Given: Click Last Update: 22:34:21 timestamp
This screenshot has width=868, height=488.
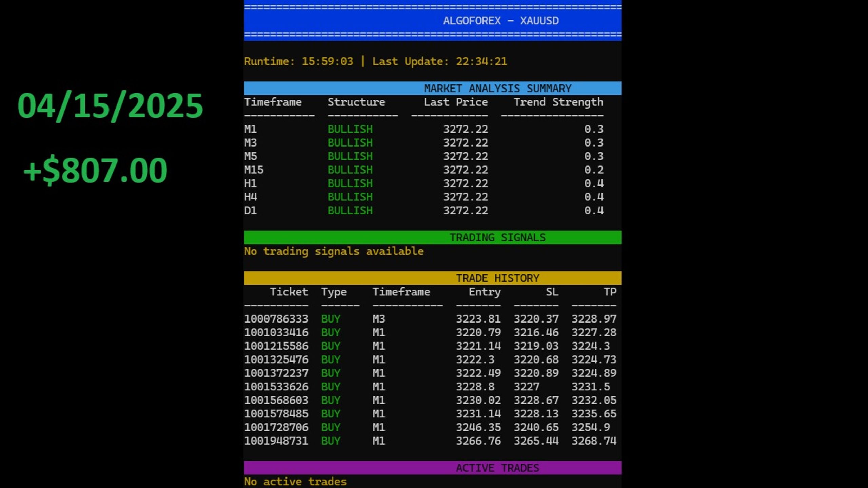Looking at the screenshot, I should [440, 61].
